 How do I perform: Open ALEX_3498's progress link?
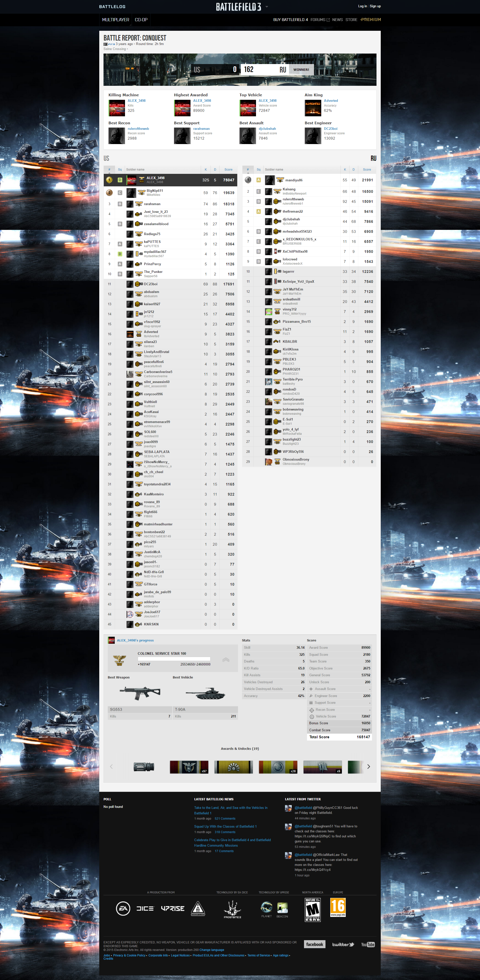[x=135, y=640]
